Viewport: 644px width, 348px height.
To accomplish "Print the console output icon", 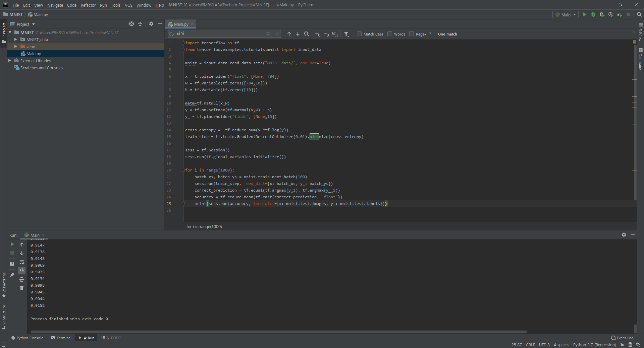I will point(22,279).
